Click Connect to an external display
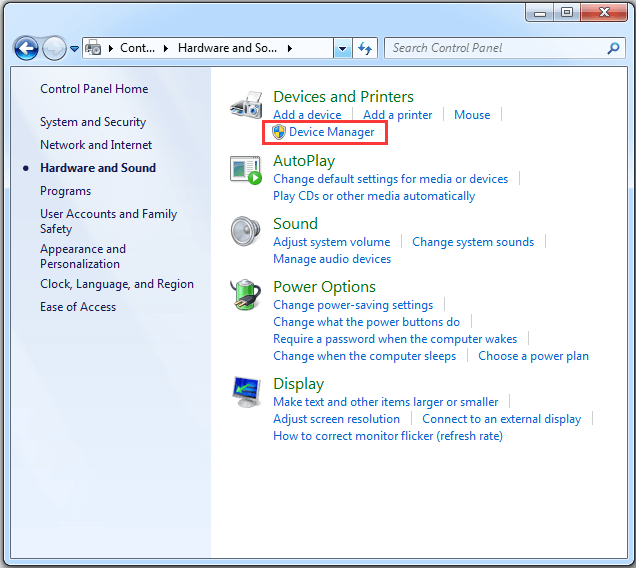The width and height of the screenshot is (636, 568). click(x=502, y=419)
